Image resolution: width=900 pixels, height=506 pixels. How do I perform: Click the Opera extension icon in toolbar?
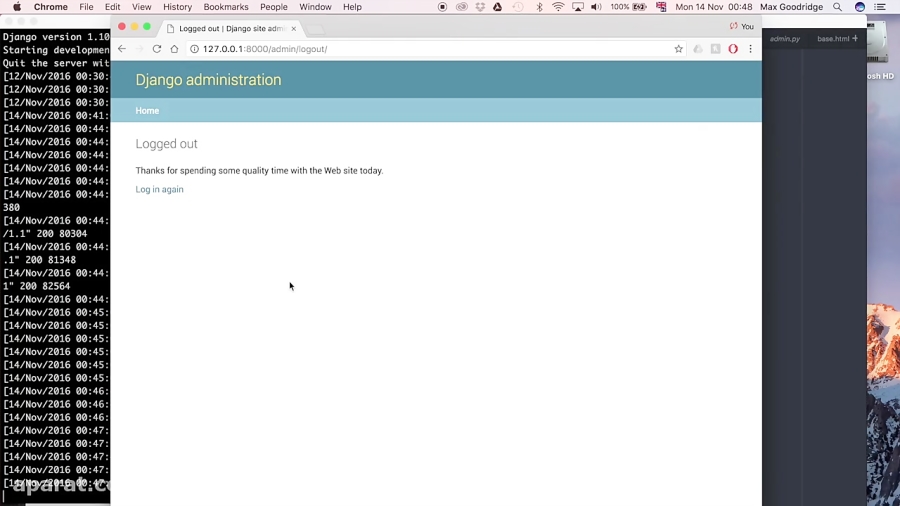733,49
